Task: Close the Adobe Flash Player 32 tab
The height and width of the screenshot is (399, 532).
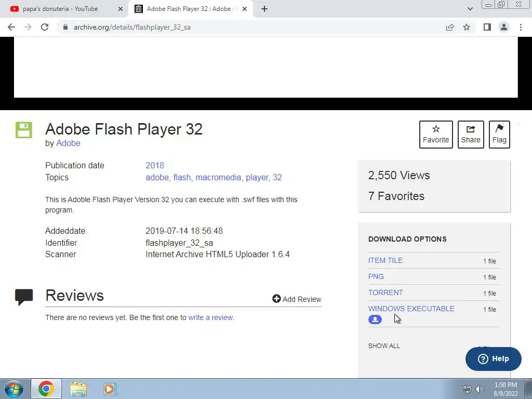Action: pyautogui.click(x=245, y=9)
